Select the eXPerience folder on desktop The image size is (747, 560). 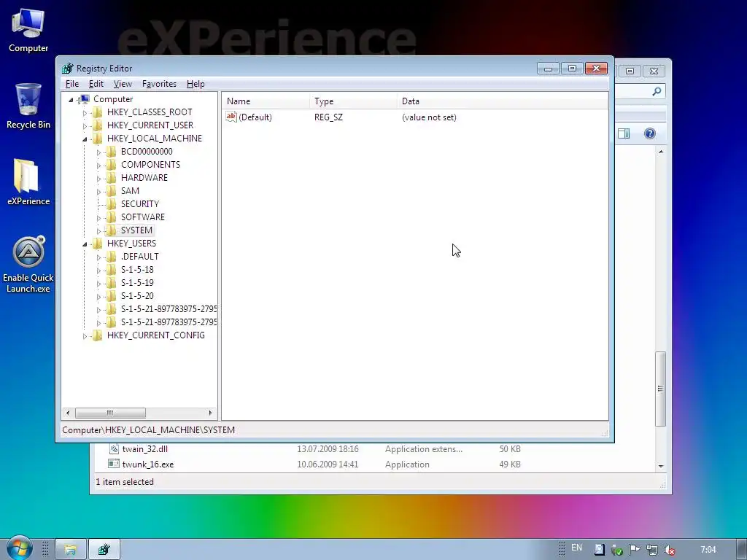[x=28, y=182]
